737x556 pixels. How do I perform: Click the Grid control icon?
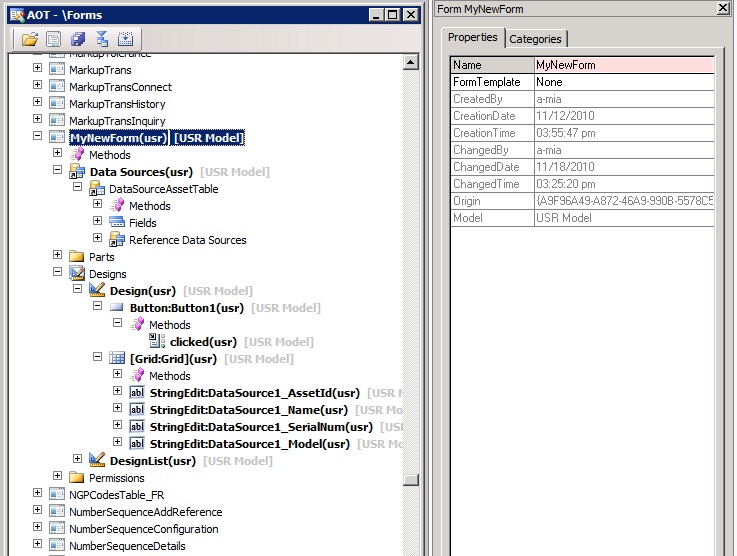point(117,358)
